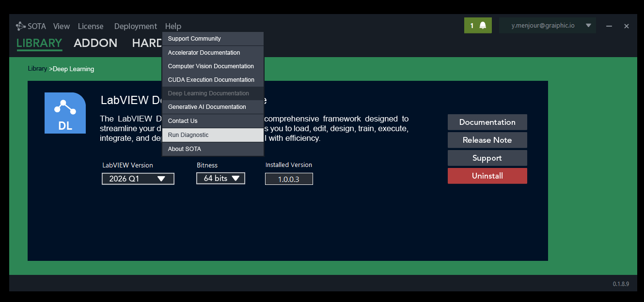Open CUDA Execution Documentation item

(213, 80)
